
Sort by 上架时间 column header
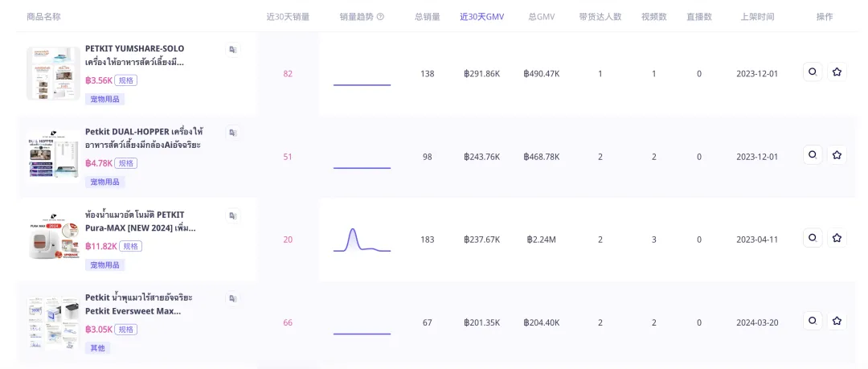coord(757,17)
